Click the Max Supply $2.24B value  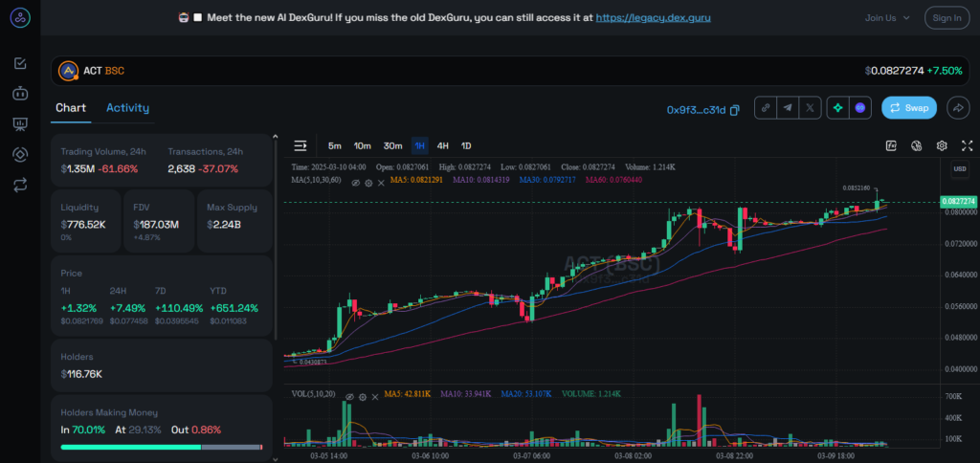click(223, 224)
